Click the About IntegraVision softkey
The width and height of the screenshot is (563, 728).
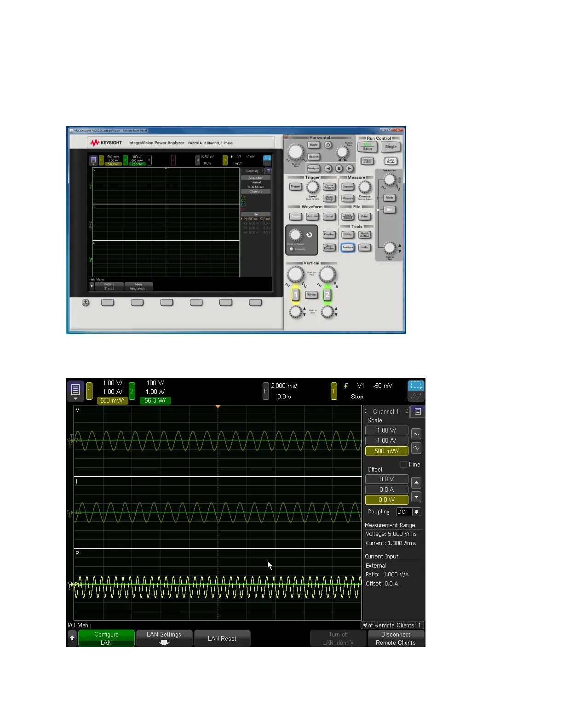pos(138,286)
